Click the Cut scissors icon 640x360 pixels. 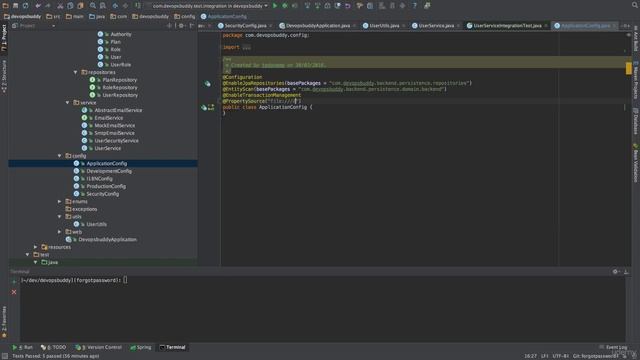[60, 6]
